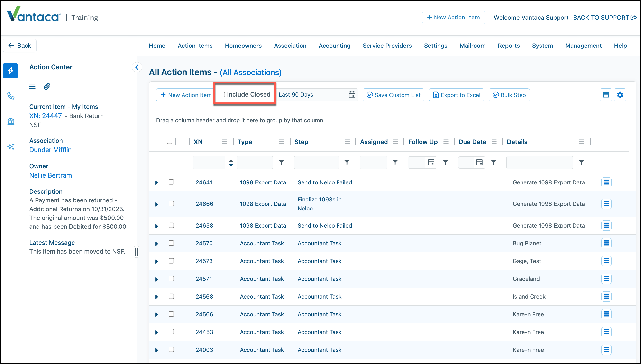
Task: Open the Reports menu
Action: tap(509, 46)
